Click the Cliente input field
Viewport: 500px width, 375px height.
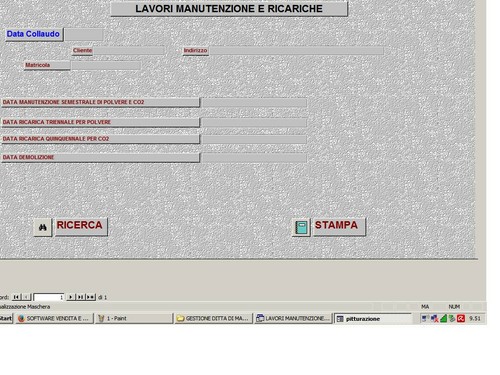click(129, 51)
